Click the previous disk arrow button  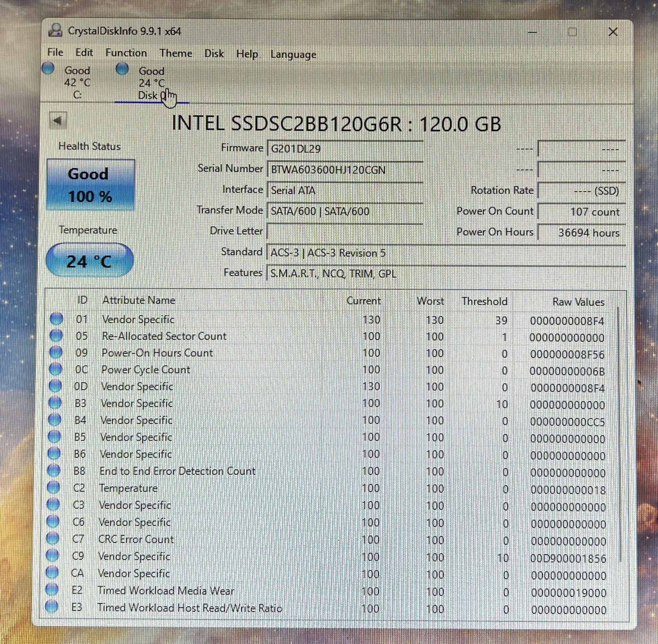tap(58, 120)
